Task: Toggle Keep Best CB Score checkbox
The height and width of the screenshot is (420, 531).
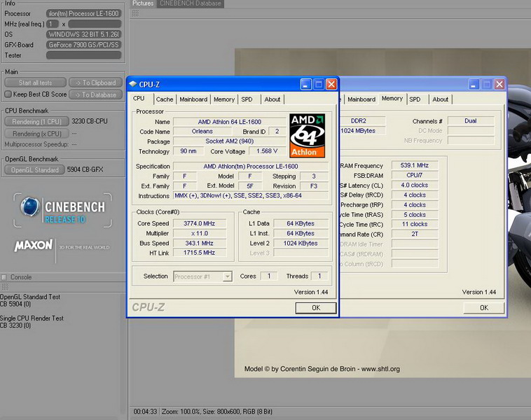Action: point(8,94)
